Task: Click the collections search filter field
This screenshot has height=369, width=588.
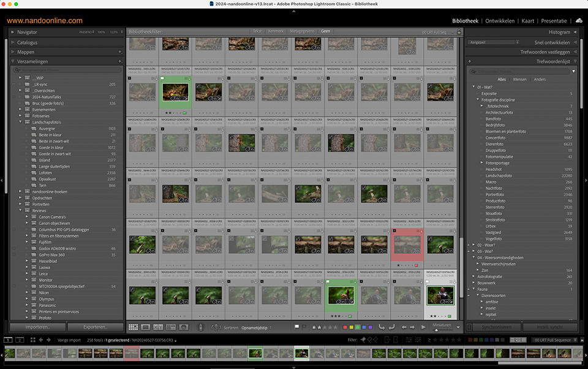Action: click(67, 70)
